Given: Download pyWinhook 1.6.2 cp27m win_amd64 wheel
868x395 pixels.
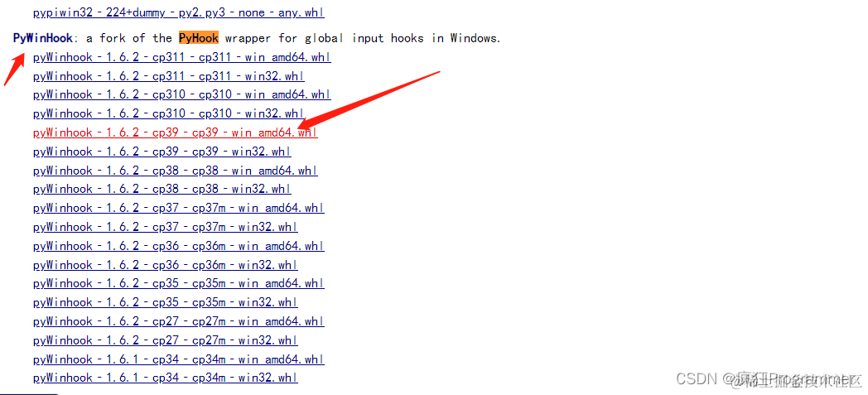Looking at the screenshot, I should pos(179,321).
